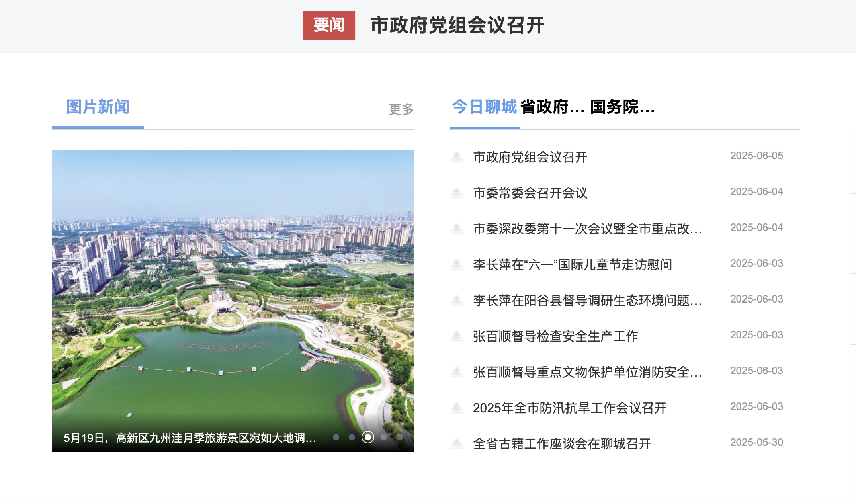Click date 2025-06-03 beside 防汛抗旱 article
Image resolution: width=856 pixels, height=504 pixels.
pos(756,406)
